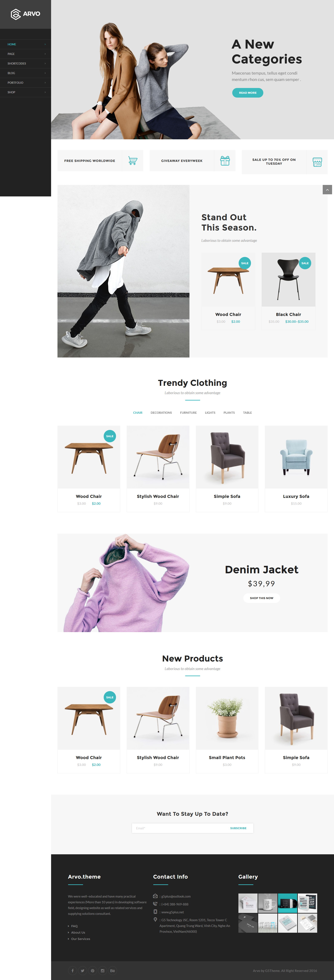Expand the Page sidebar menu arrow

(x=45, y=54)
